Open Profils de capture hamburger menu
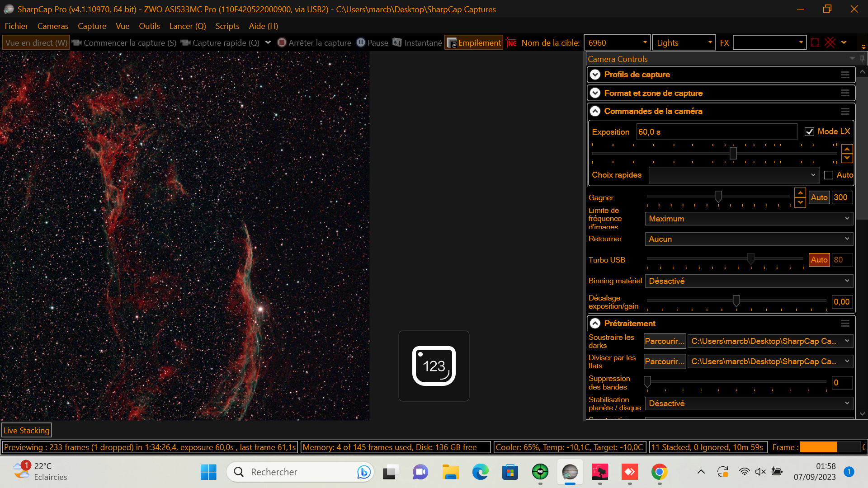Image resolution: width=868 pixels, height=488 pixels. pos(845,75)
